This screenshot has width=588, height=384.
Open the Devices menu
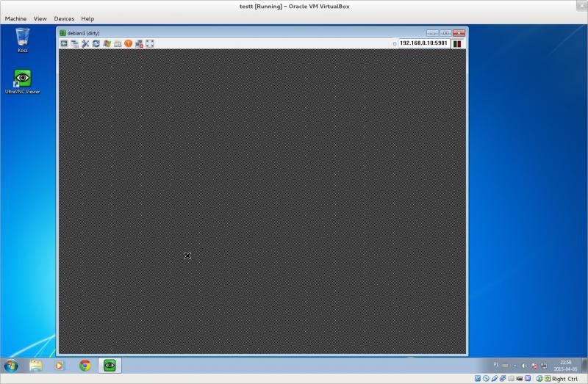point(64,18)
